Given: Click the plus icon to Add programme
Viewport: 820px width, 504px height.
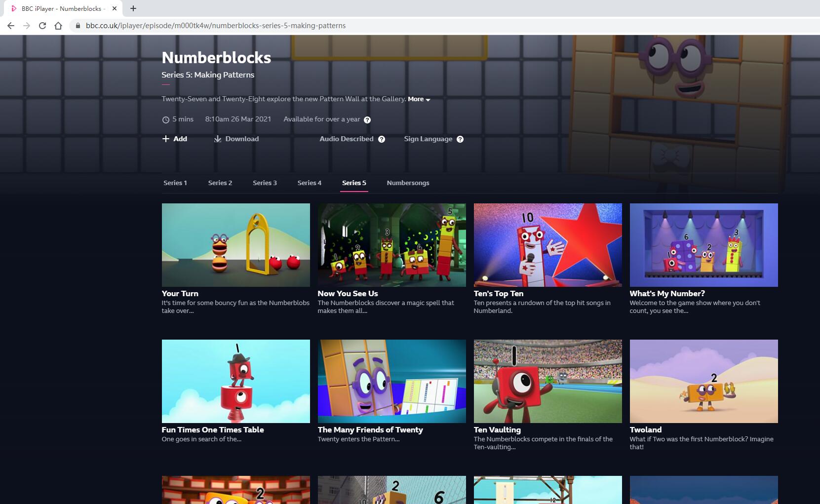Looking at the screenshot, I should [x=166, y=139].
